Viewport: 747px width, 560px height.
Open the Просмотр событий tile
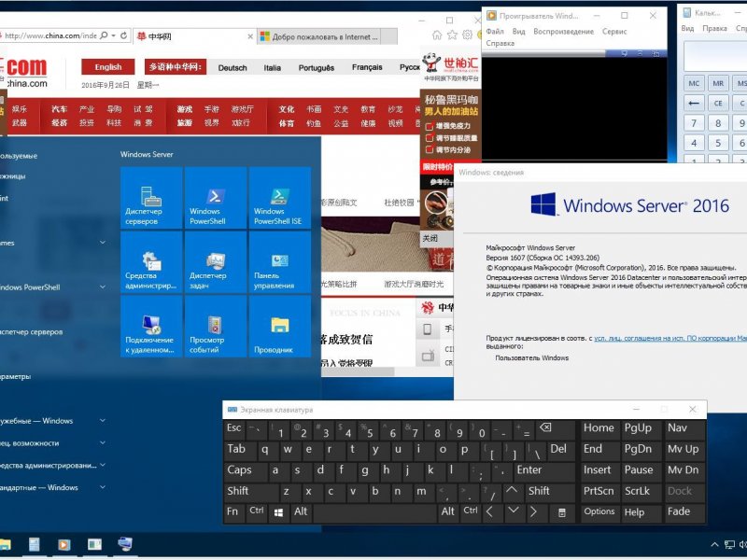[216, 327]
